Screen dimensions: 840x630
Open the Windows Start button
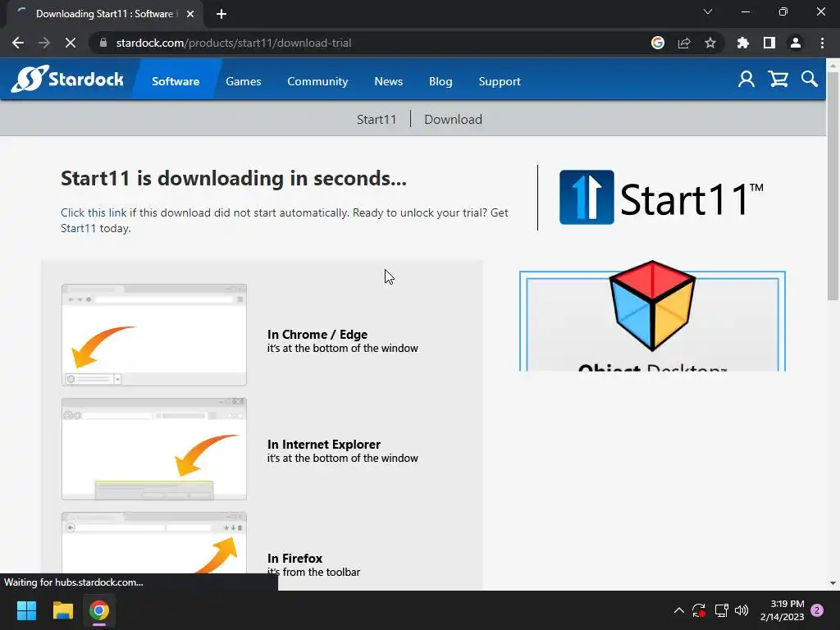tap(26, 610)
